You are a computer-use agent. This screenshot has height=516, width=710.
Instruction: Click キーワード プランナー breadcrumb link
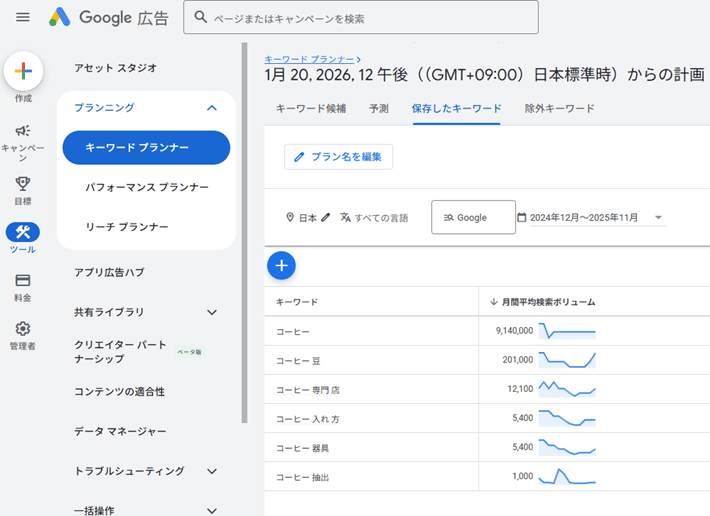coord(309,59)
